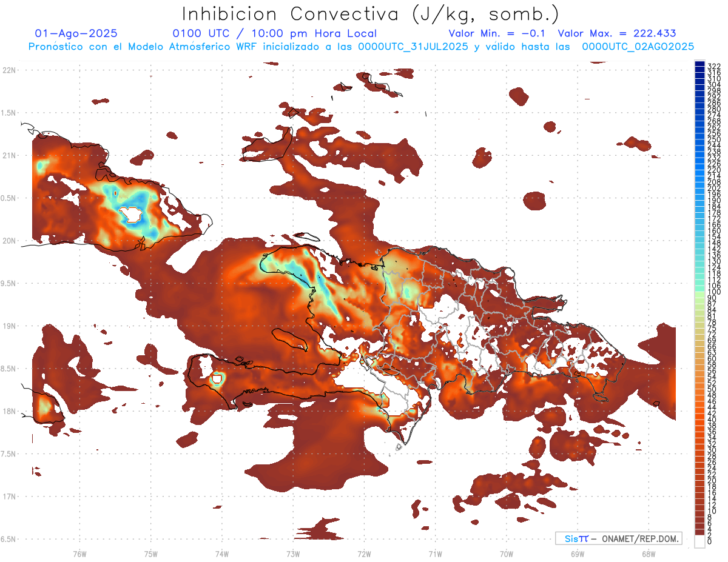Viewport: 728px width, 562px height.
Task: Click the "68W" longitude label
Action: coord(648,553)
